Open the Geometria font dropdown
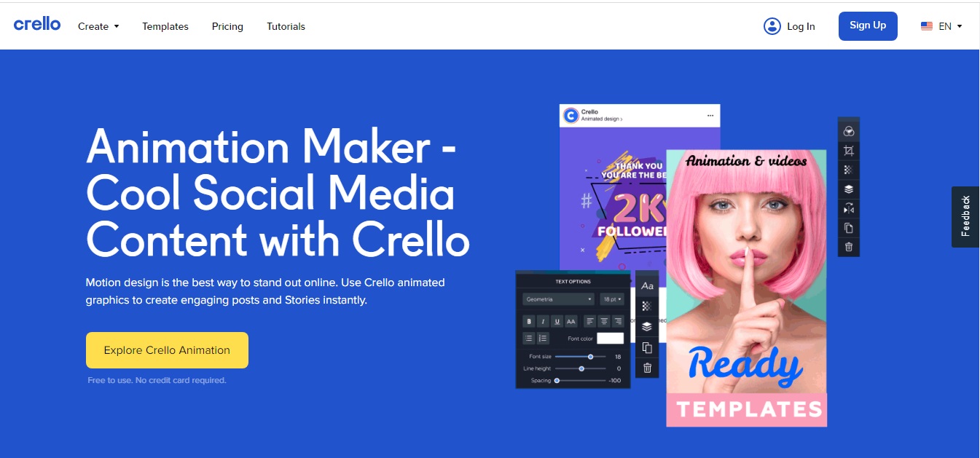 point(560,299)
